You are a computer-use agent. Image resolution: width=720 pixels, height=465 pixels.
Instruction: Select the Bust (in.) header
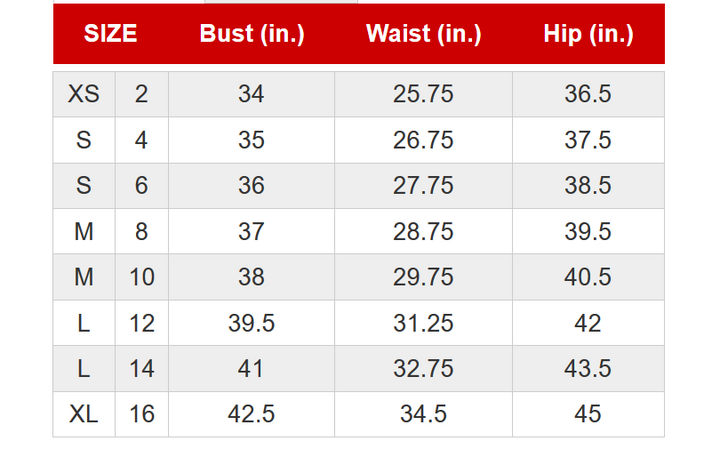click(252, 34)
